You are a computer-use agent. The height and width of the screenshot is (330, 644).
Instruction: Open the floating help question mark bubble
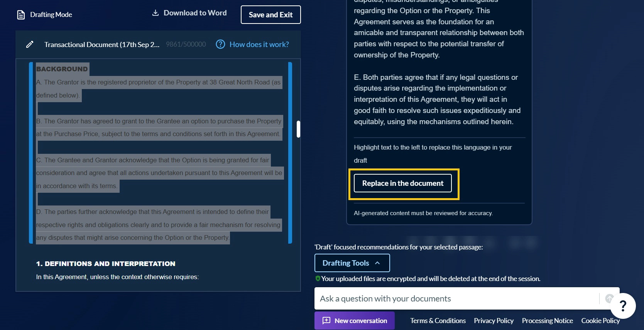pos(622,306)
